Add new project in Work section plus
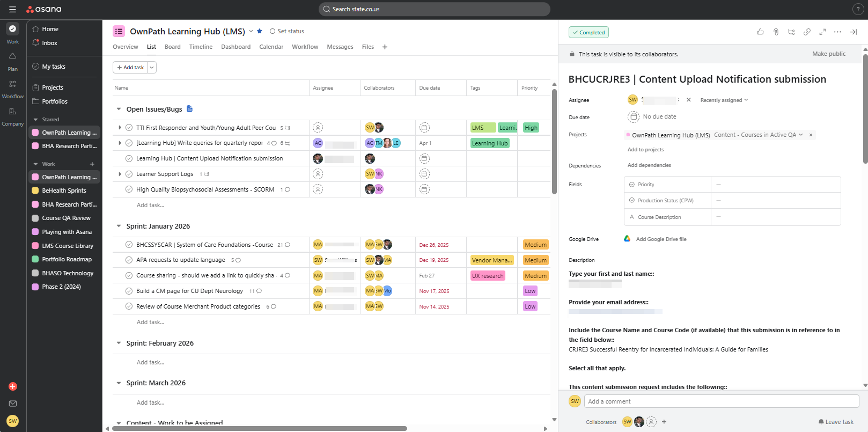Image resolution: width=868 pixels, height=432 pixels. point(92,164)
